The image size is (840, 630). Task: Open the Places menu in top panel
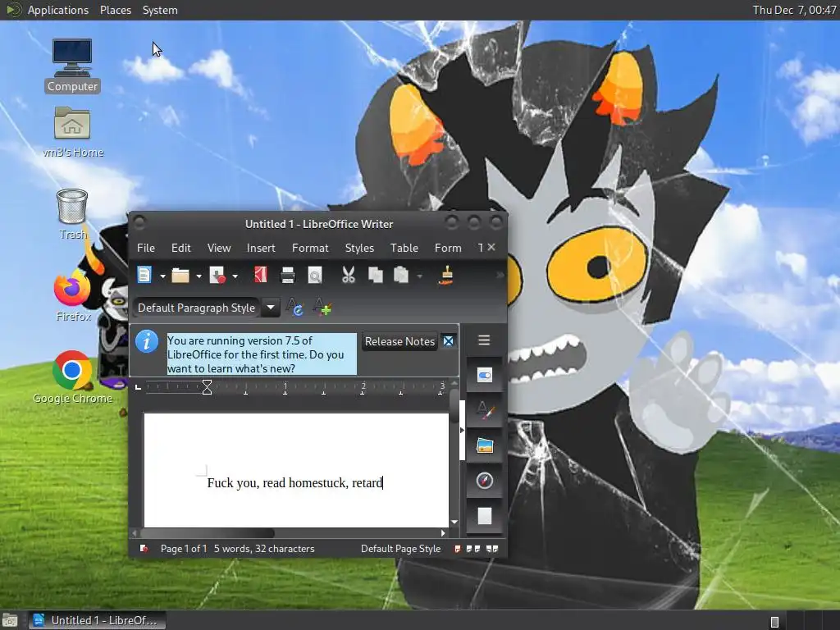tap(116, 10)
